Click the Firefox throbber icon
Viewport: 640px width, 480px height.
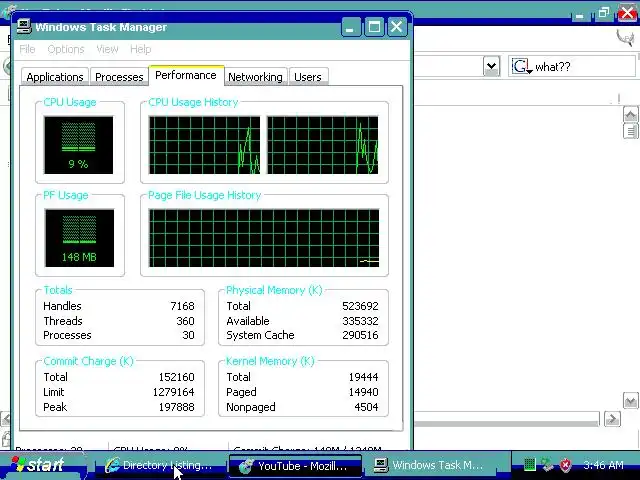pos(625,39)
